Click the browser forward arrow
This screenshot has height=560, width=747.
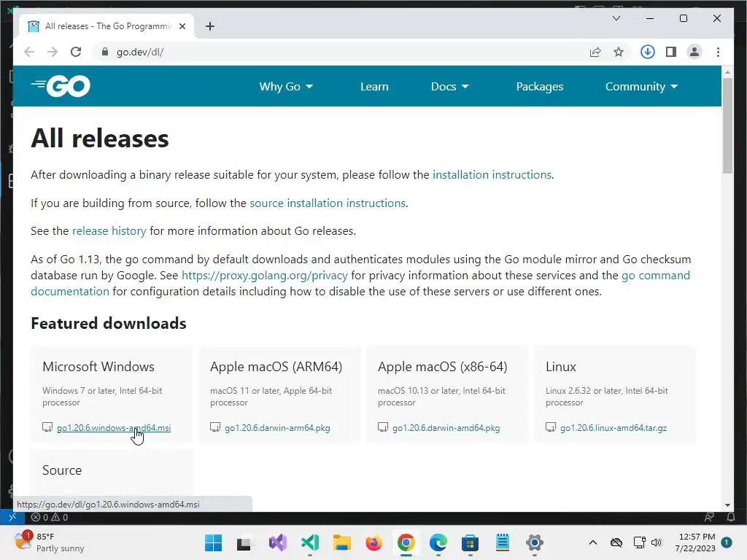(53, 52)
